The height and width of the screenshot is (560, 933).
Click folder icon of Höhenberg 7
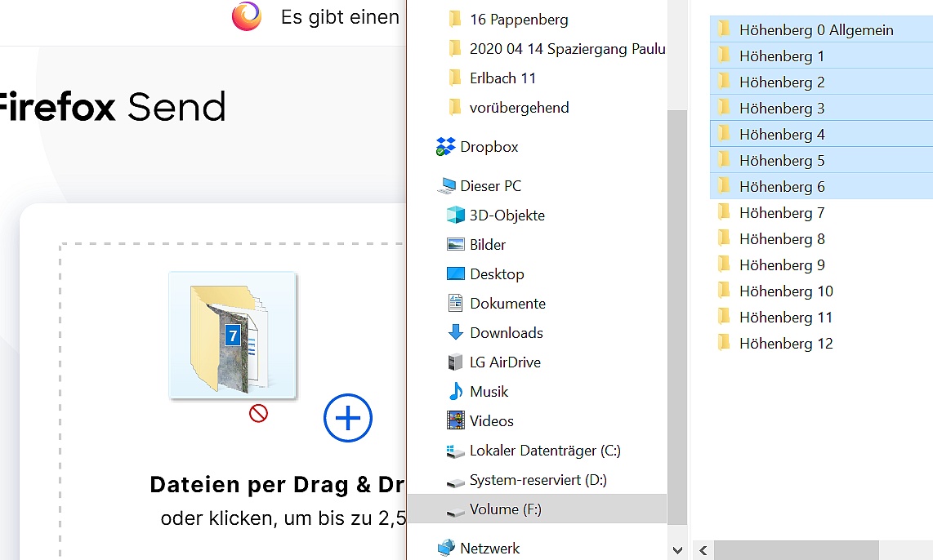(724, 211)
